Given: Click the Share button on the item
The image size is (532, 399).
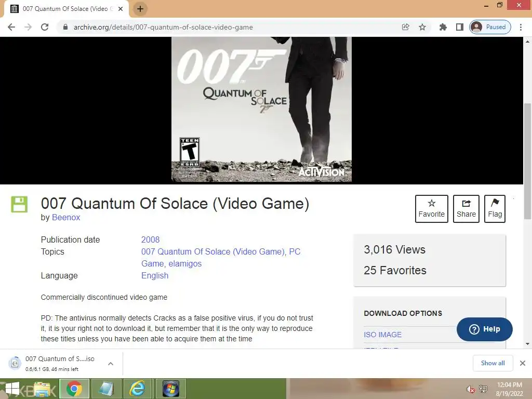Looking at the screenshot, I should pyautogui.click(x=466, y=209).
